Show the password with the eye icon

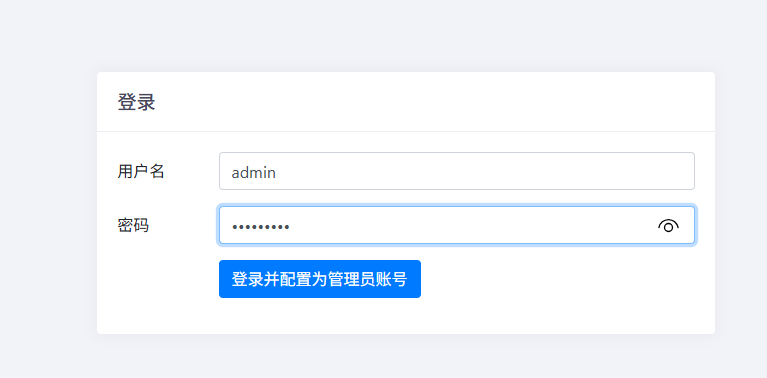coord(668,225)
